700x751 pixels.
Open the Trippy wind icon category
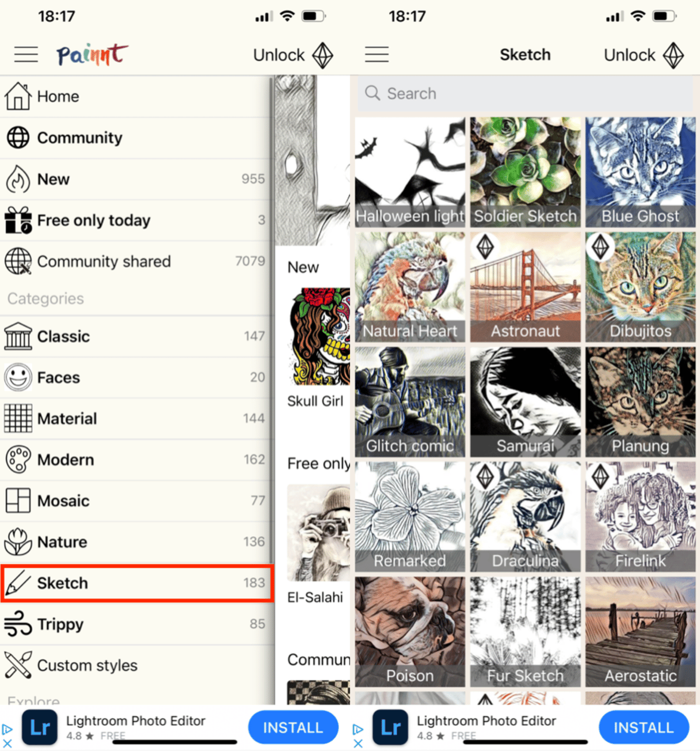(x=18, y=624)
